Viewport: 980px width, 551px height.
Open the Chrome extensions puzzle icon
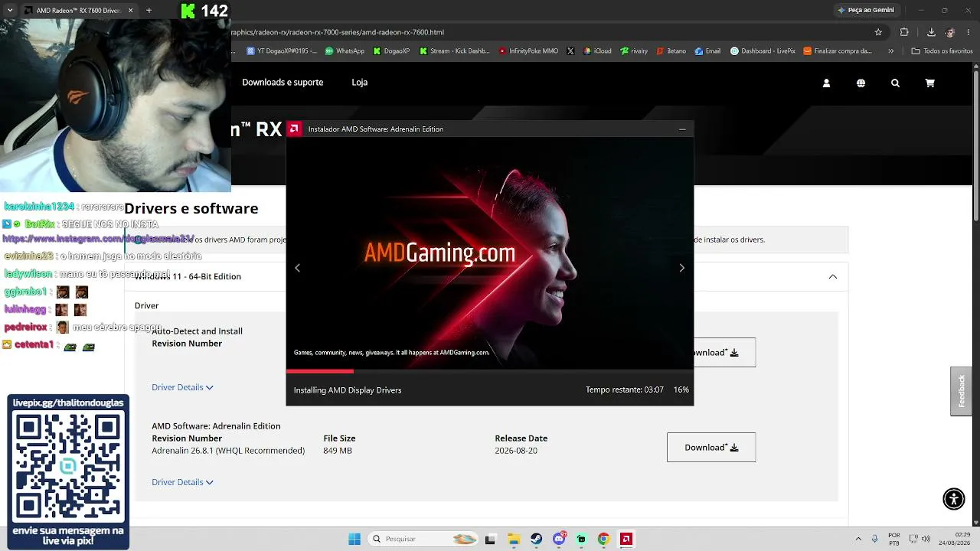904,32
